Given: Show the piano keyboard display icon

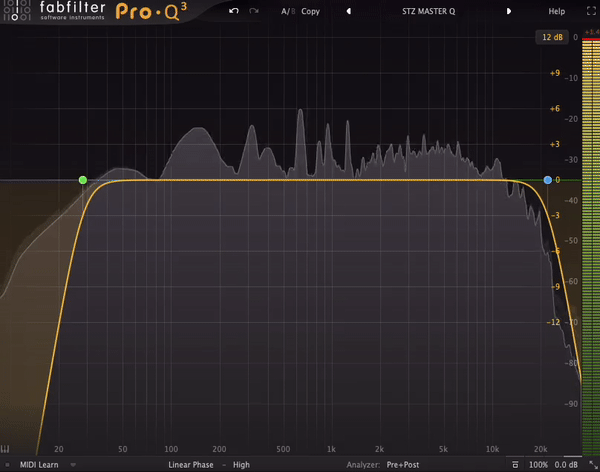Looking at the screenshot, I should [x=5, y=449].
